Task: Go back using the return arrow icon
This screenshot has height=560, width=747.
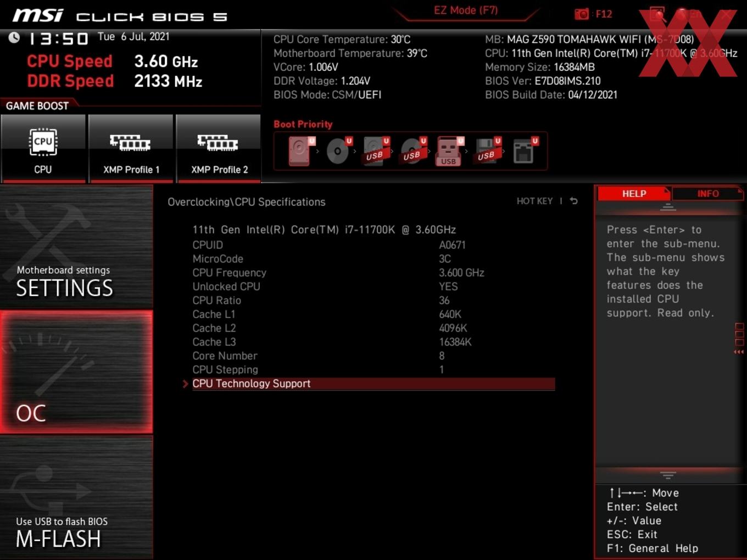Action: coord(573,201)
